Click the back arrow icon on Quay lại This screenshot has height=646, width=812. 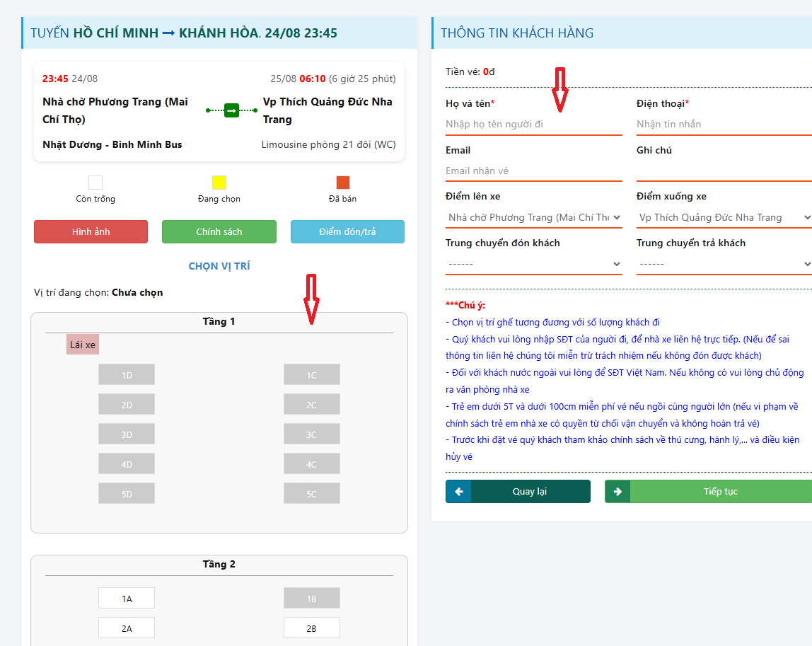(458, 492)
